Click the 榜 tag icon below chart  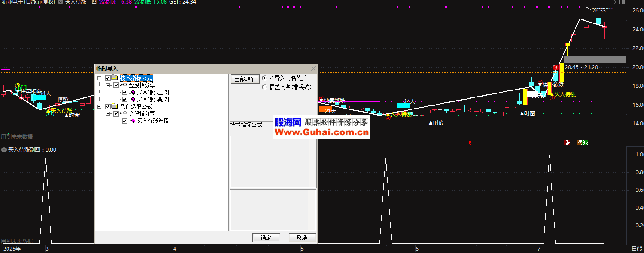coord(579,143)
